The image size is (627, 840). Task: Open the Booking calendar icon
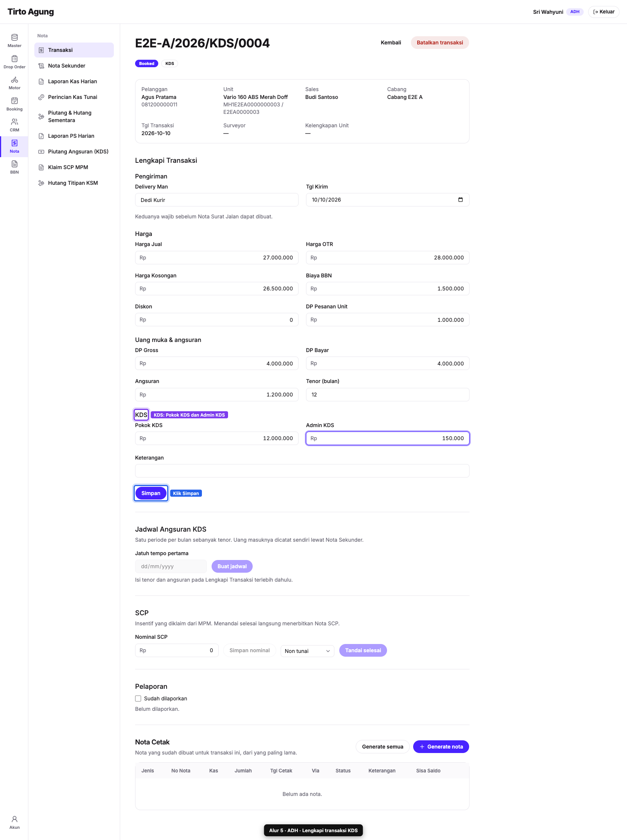tap(15, 100)
